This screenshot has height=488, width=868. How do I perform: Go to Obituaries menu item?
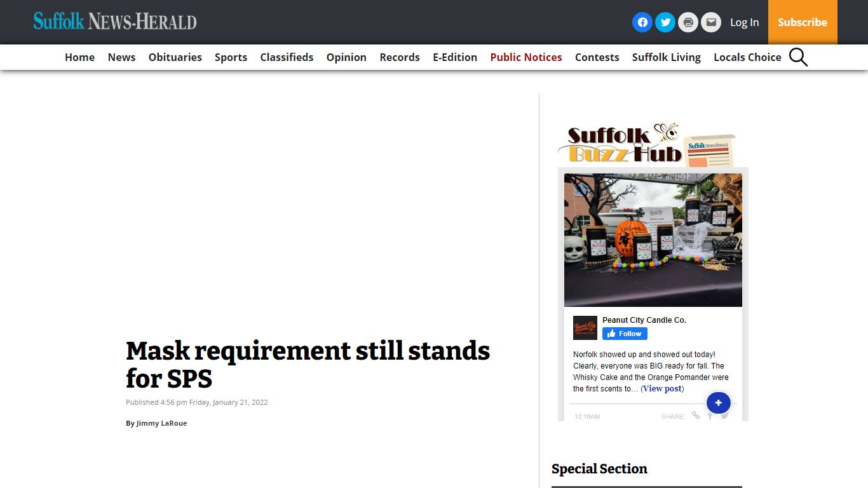click(175, 57)
